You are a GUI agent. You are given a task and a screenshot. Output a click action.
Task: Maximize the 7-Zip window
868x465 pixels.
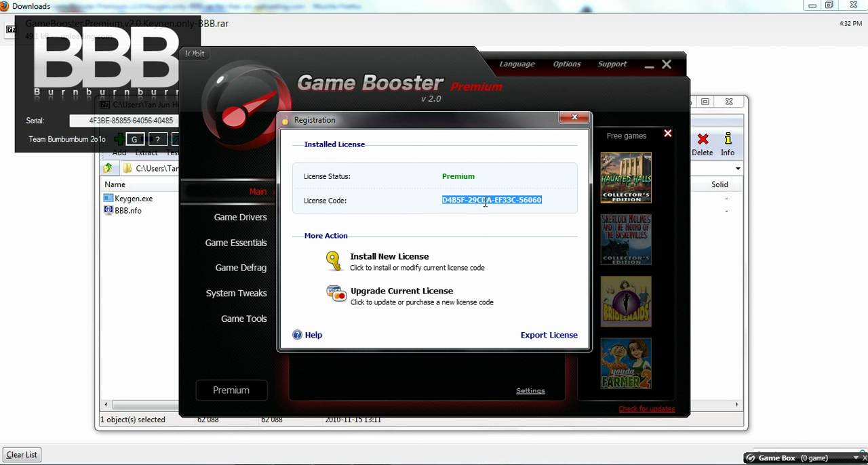click(x=705, y=102)
